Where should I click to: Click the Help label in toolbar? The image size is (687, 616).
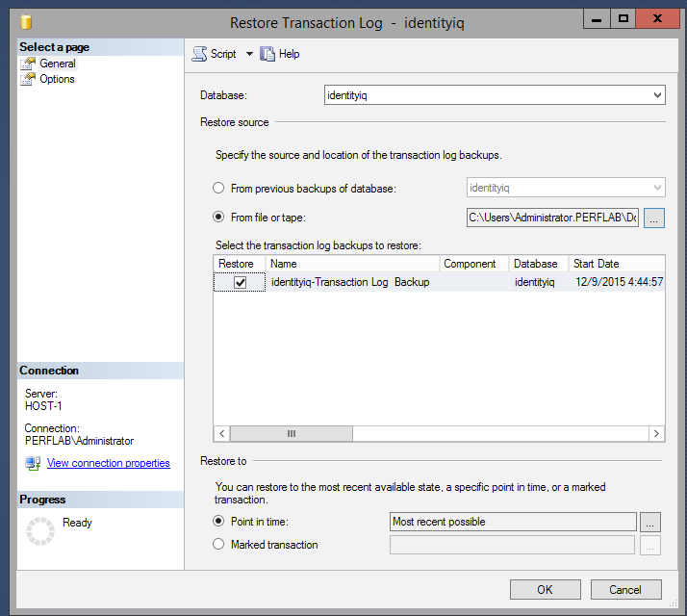(x=290, y=54)
